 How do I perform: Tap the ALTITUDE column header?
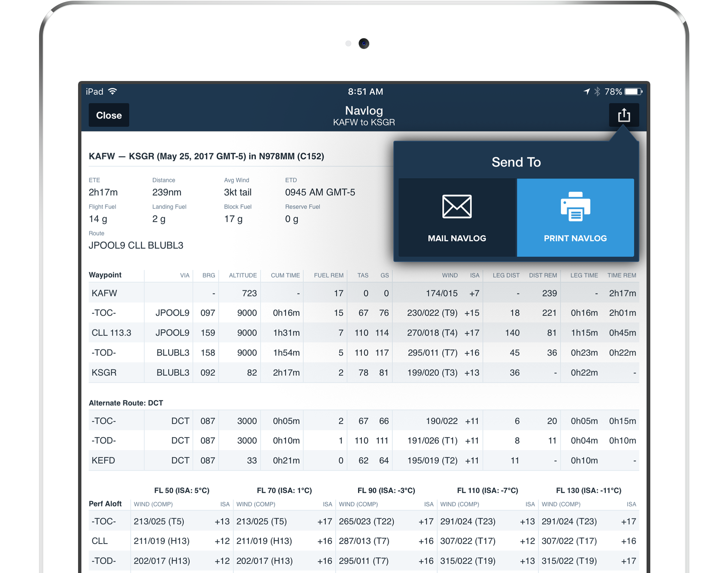243,275
